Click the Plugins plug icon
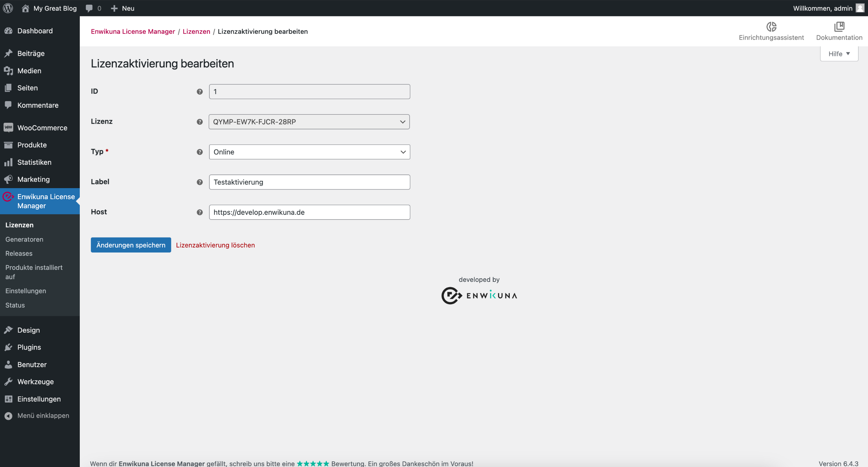The image size is (868, 467). (8, 348)
